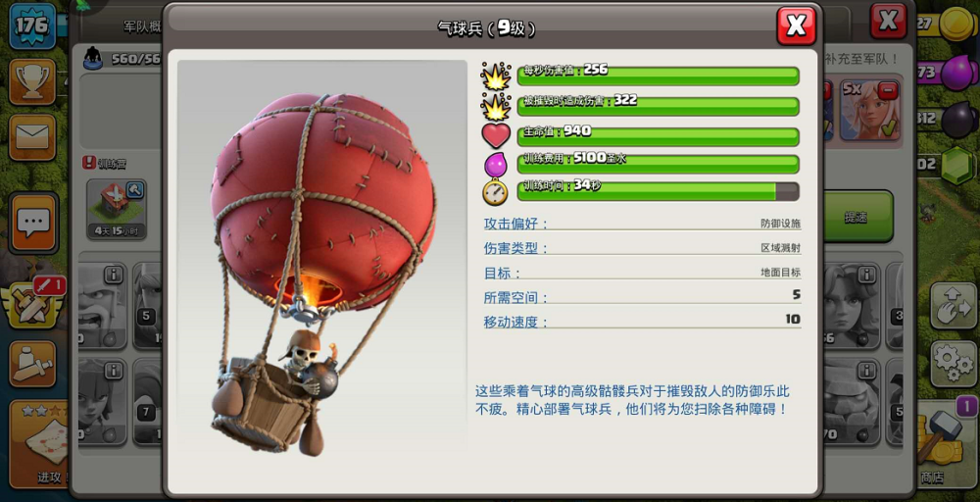
Task: Close the Balloon troop info popup
Action: 796,26
